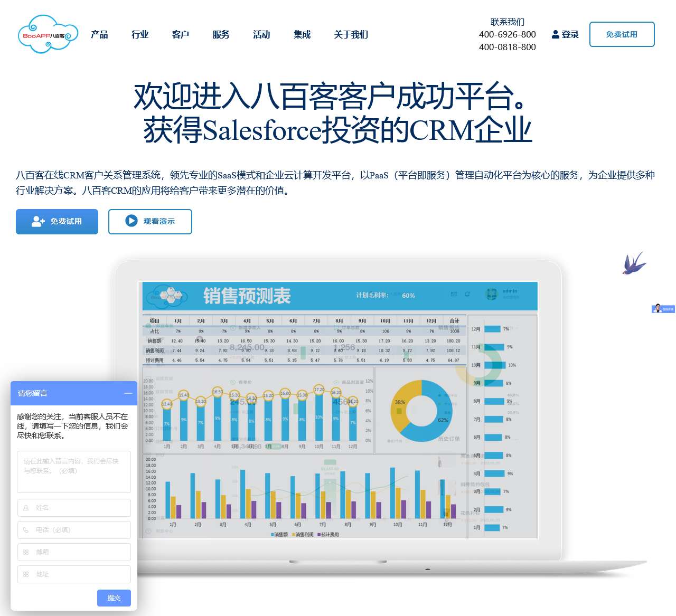This screenshot has width=676, height=616.
Task: Open the 关于我们 menu
Action: (351, 34)
